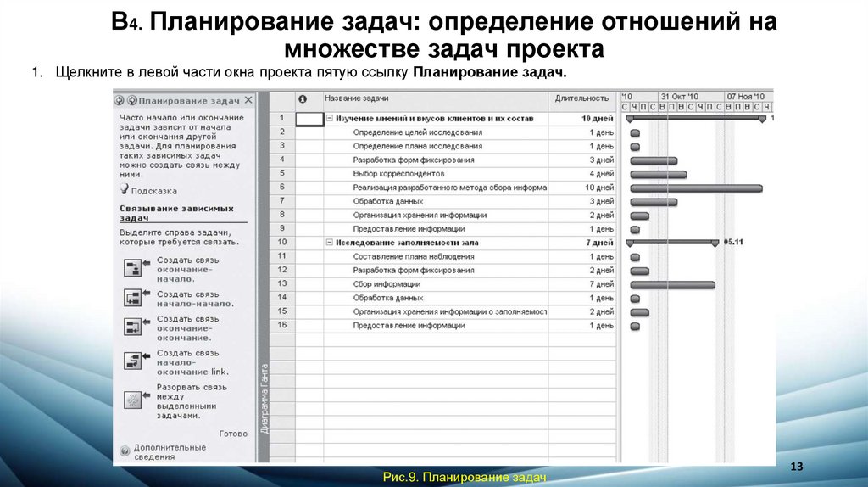Image resolution: width=868 pixels, height=487 pixels.
Task: Select task Выбор корреспондентов
Action: (398, 174)
